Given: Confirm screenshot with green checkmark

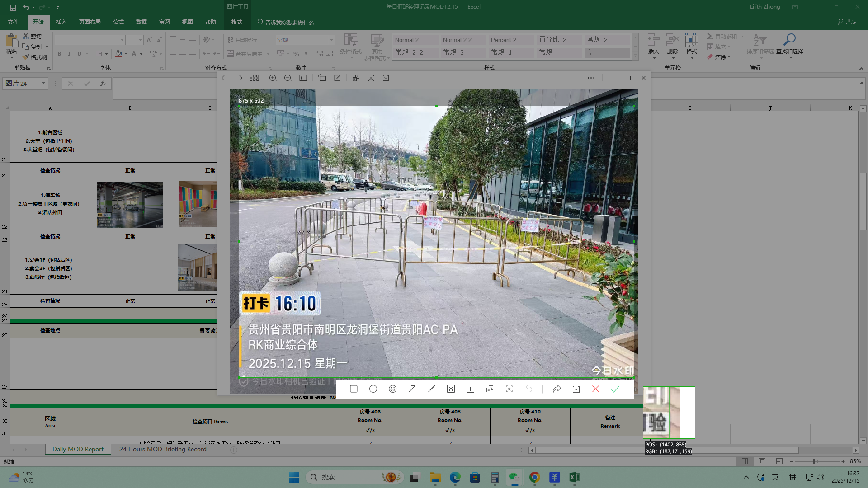Looking at the screenshot, I should 615,389.
